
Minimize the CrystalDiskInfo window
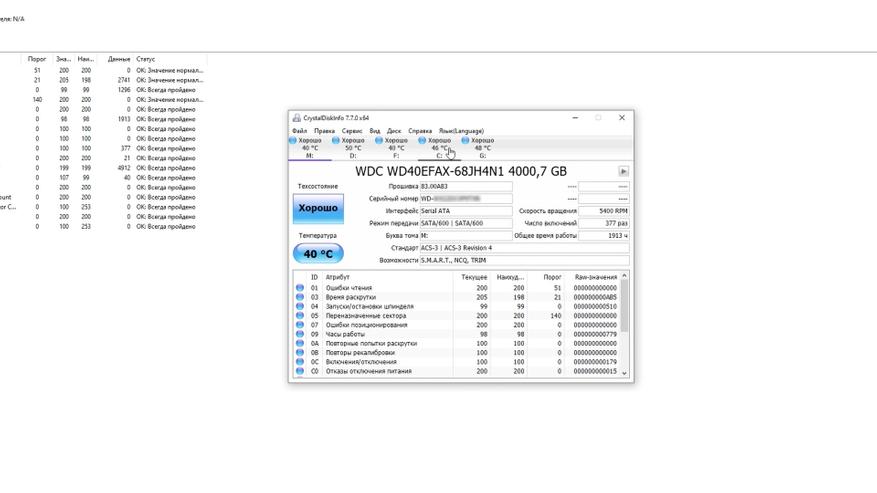click(575, 118)
